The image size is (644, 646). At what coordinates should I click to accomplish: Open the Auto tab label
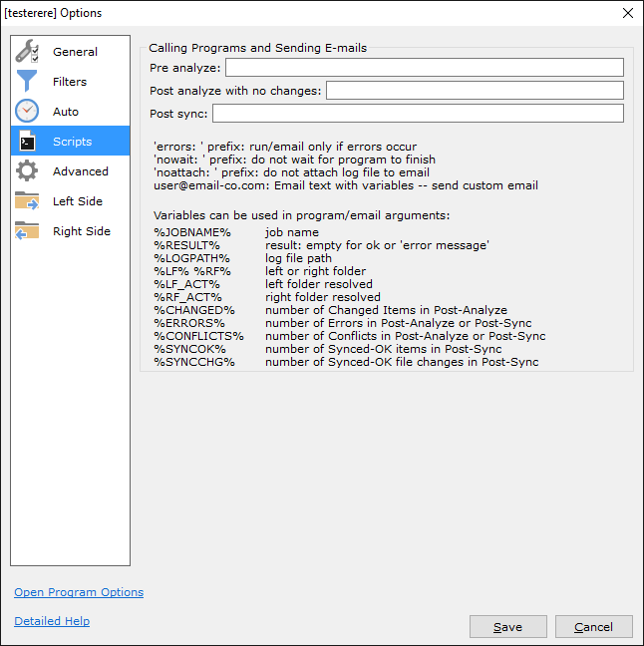click(x=66, y=112)
